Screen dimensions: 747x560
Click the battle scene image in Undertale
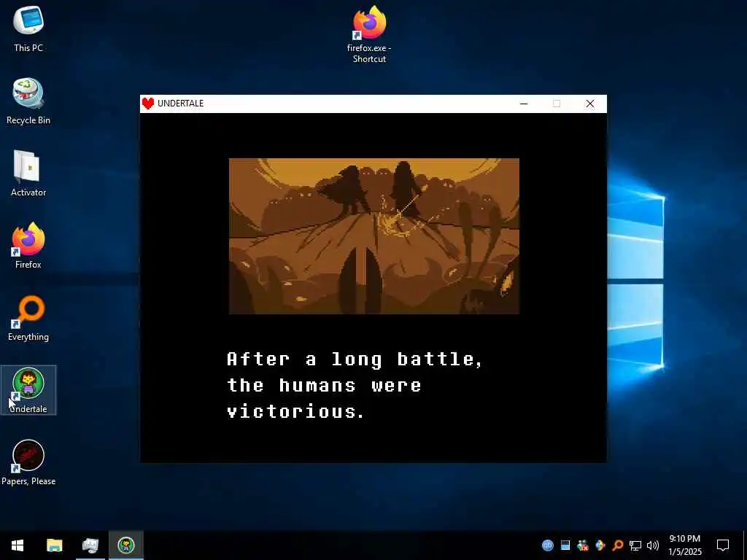pos(374,236)
